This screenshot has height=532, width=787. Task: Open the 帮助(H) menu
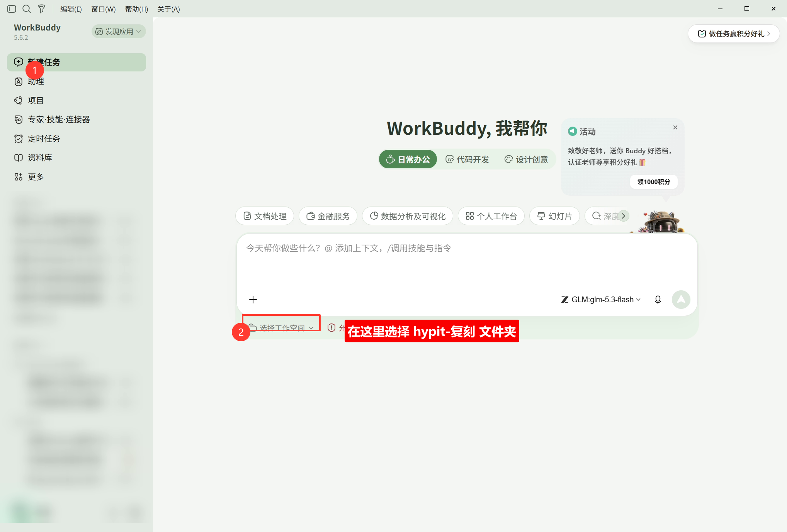pos(137,9)
